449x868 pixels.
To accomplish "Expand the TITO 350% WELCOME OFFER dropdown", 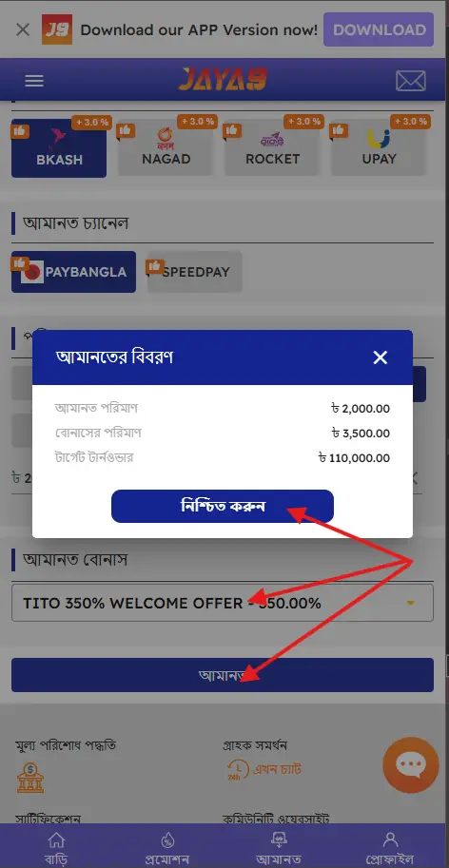I will click(x=223, y=603).
